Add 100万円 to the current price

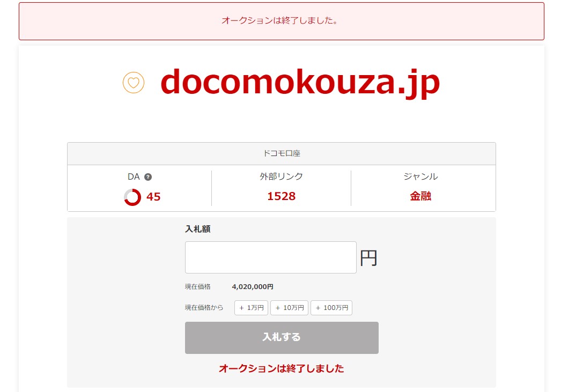point(331,308)
